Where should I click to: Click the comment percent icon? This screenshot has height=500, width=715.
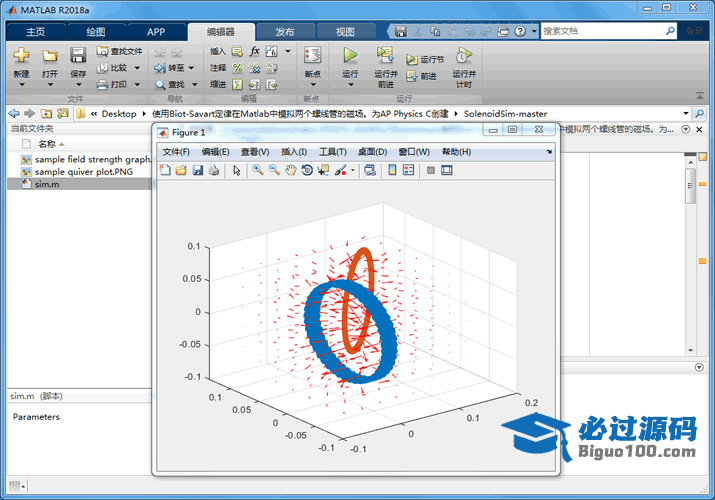click(x=238, y=68)
